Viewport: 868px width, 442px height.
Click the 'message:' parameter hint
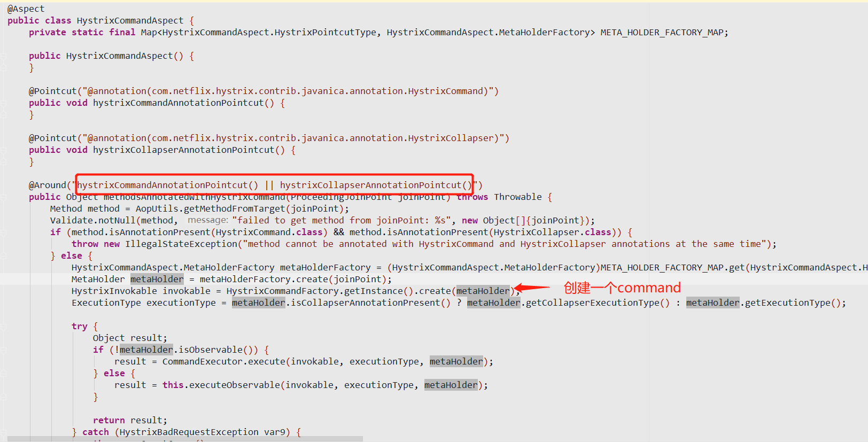(x=207, y=221)
